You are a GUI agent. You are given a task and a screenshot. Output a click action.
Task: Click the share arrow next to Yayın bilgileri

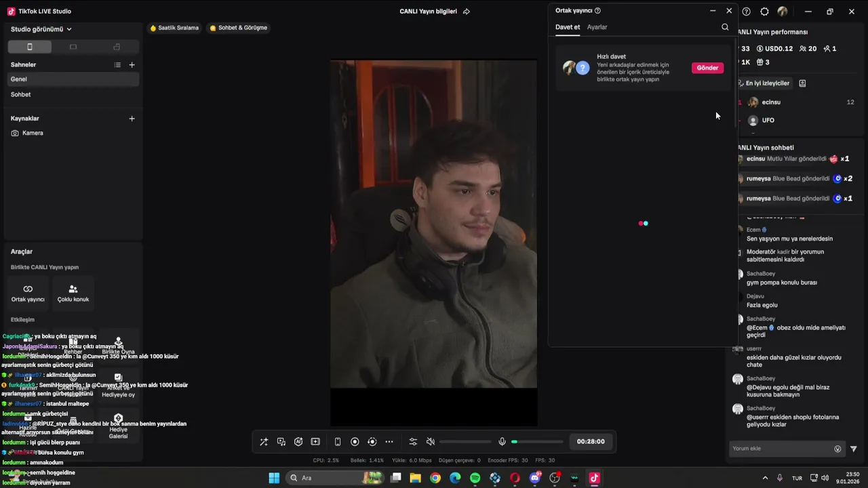click(x=467, y=12)
